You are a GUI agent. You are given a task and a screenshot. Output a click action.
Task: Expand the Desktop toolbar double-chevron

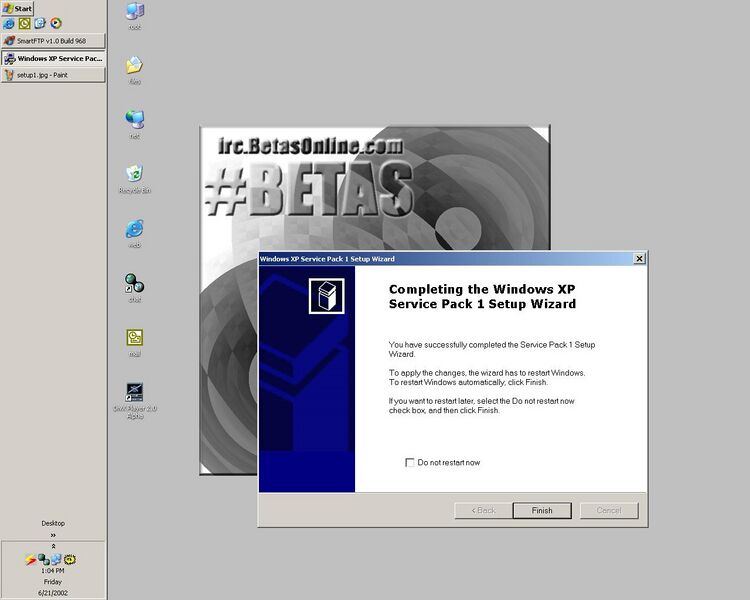[53, 535]
